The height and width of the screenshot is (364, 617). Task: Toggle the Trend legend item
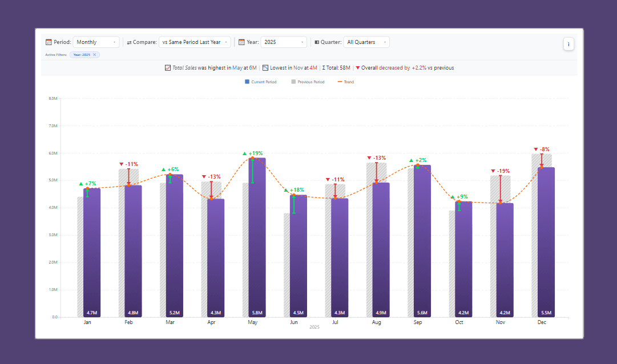[x=346, y=82]
